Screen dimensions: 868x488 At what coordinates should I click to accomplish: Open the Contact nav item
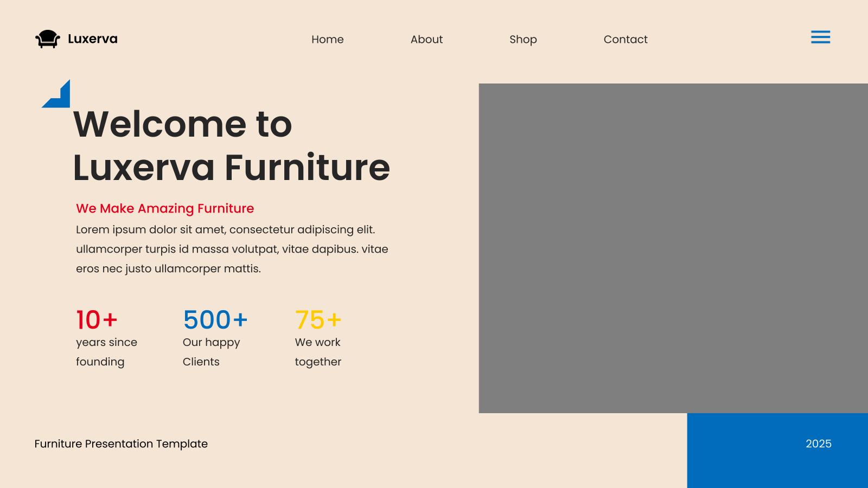pyautogui.click(x=626, y=40)
